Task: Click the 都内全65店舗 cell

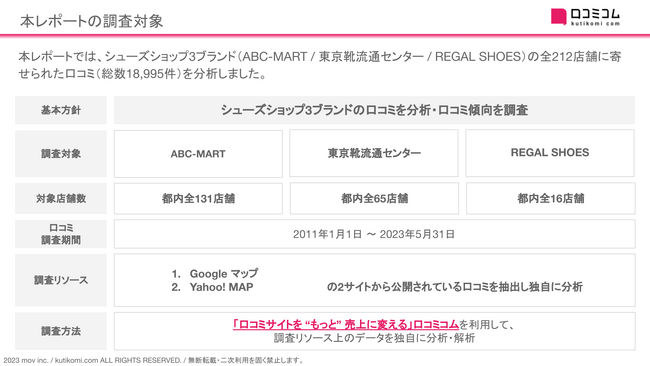Action: (374, 199)
